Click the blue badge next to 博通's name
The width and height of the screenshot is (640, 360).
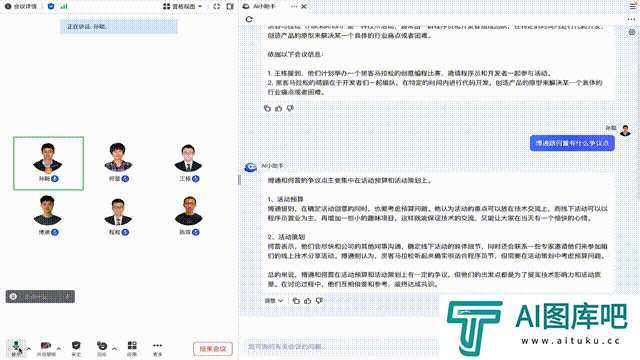[55, 232]
